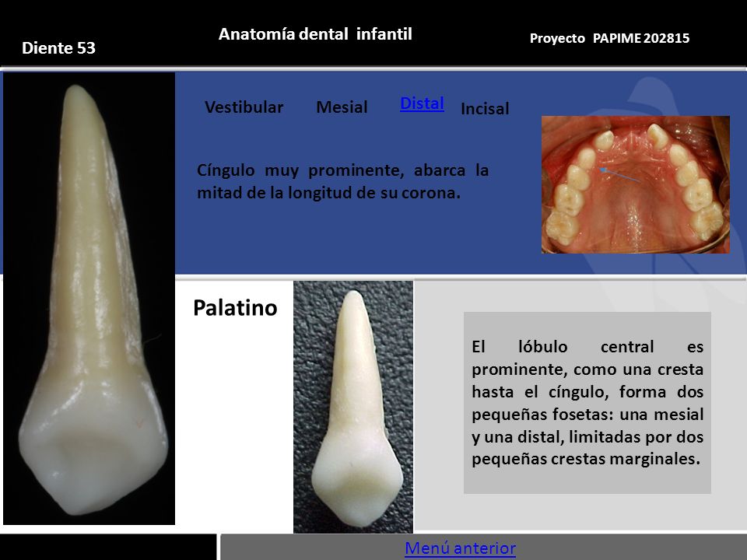Follow the Distal hyperlink
The height and width of the screenshot is (560, 747).
click(x=422, y=103)
